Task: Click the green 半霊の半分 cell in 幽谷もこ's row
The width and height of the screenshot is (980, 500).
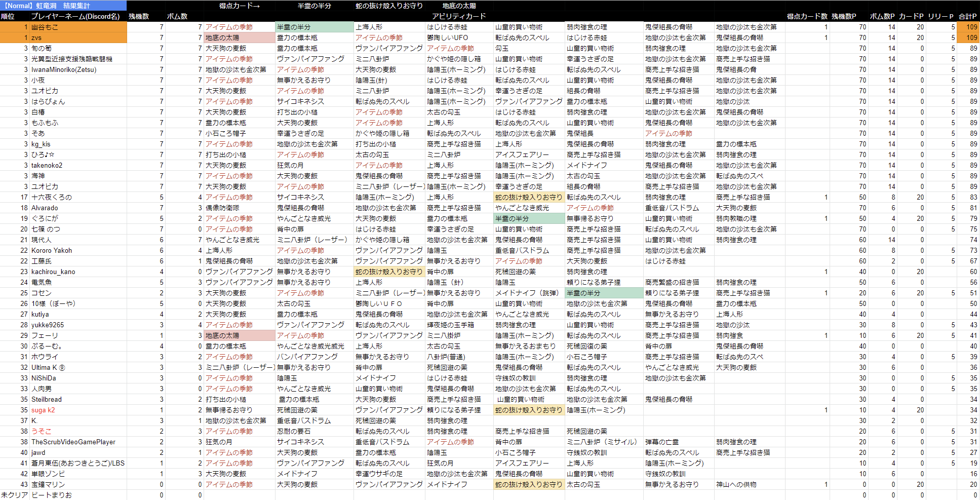Action: [314, 27]
